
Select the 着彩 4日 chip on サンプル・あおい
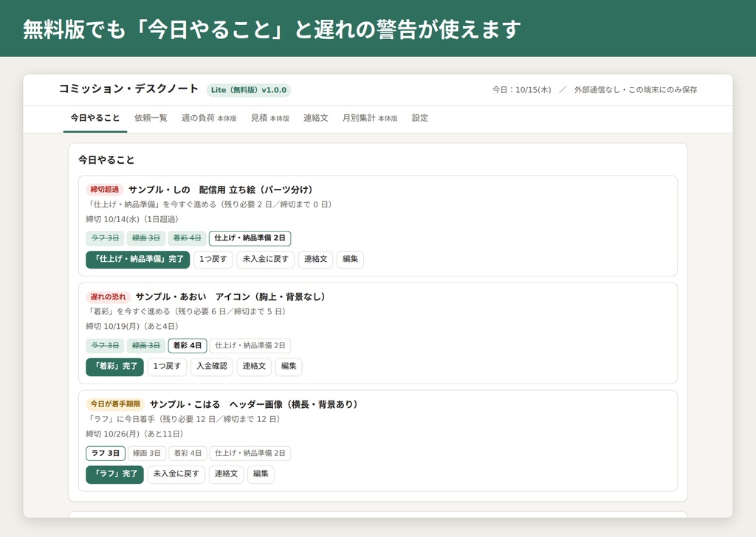click(188, 346)
